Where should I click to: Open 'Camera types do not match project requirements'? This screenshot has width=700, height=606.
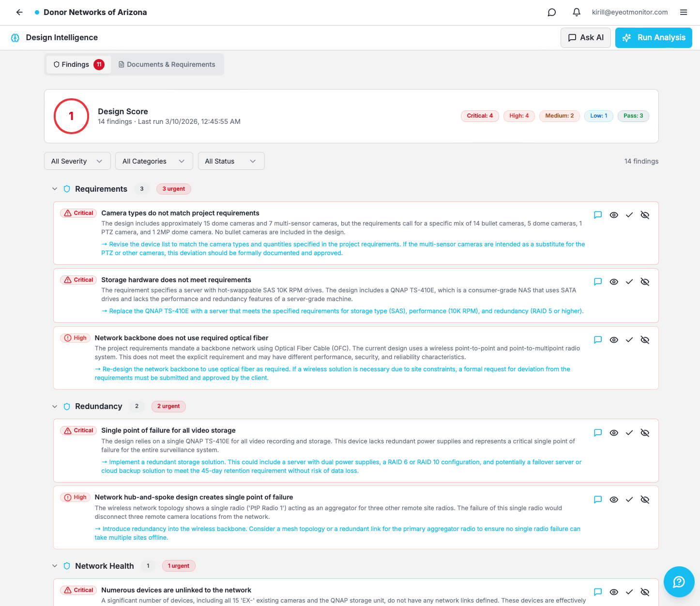pyautogui.click(x=180, y=213)
